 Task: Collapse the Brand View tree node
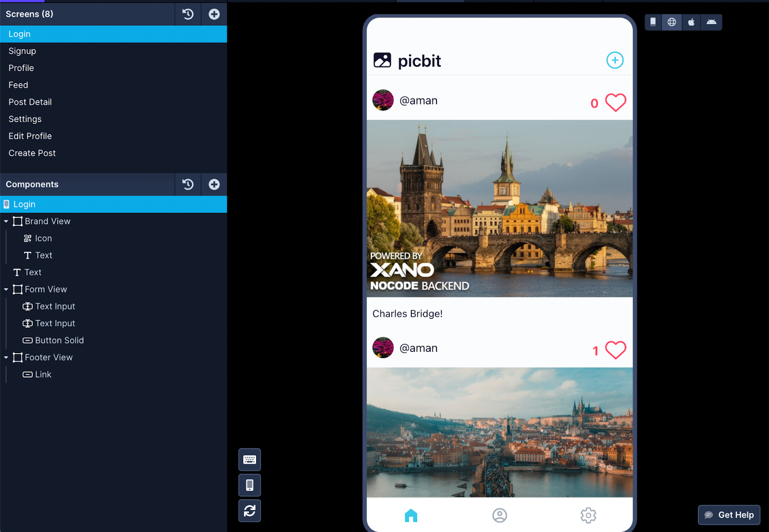point(6,222)
